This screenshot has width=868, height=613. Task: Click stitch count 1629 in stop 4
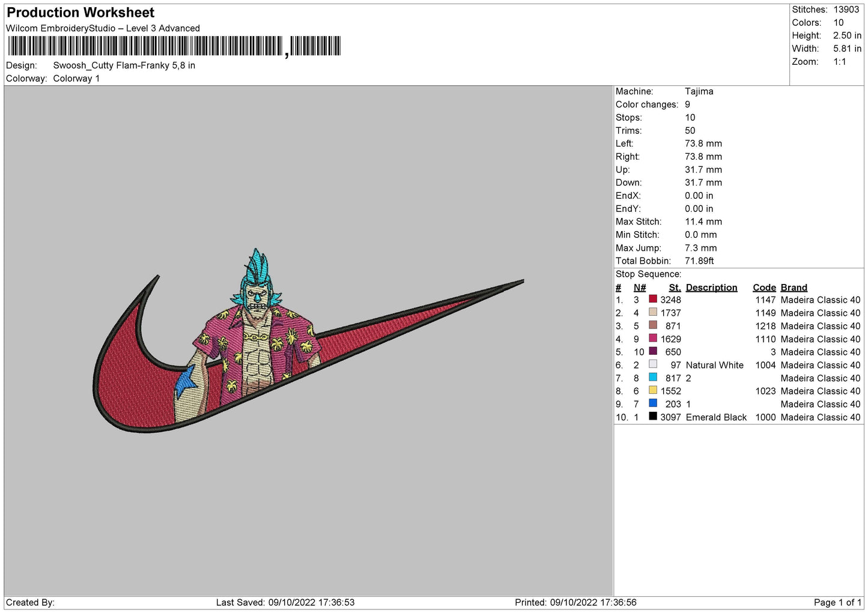point(671,339)
